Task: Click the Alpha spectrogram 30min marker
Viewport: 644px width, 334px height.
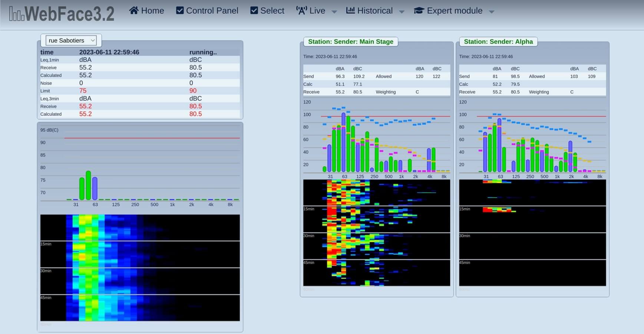Action: point(464,236)
